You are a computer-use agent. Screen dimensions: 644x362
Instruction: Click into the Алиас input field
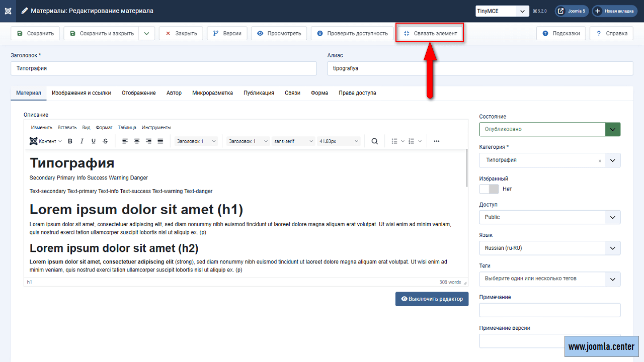[480, 68]
